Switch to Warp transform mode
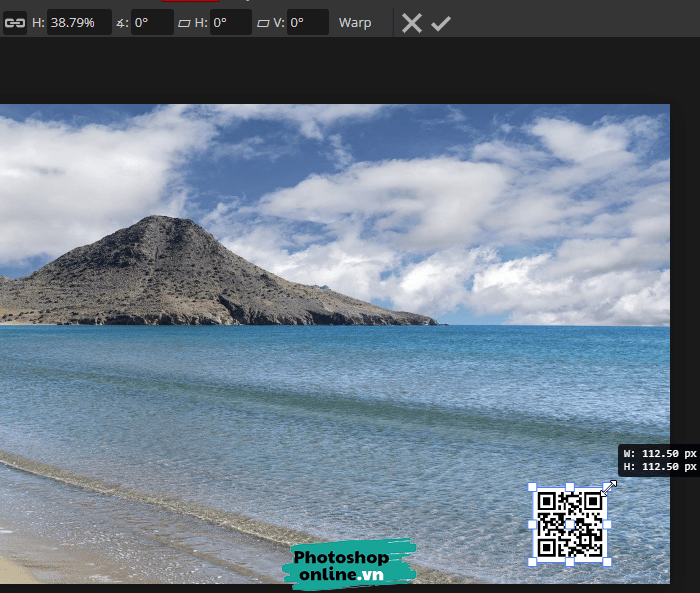700x593 pixels. pos(355,22)
